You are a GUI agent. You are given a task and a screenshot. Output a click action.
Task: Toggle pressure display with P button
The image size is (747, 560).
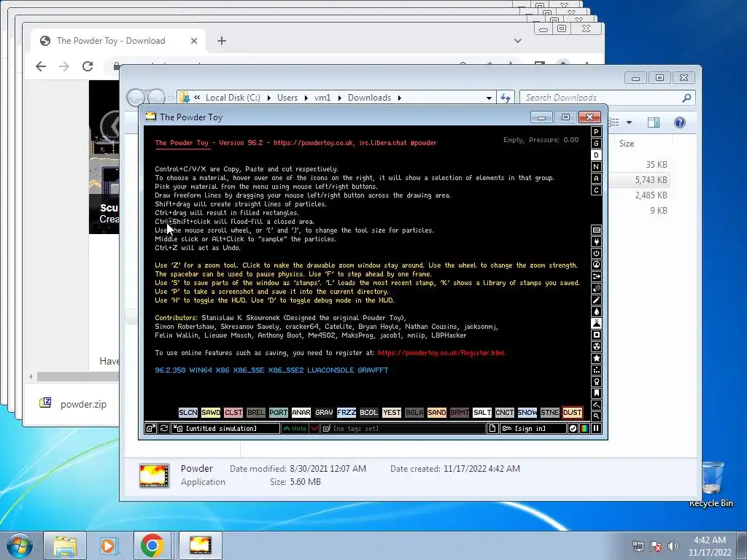(596, 132)
